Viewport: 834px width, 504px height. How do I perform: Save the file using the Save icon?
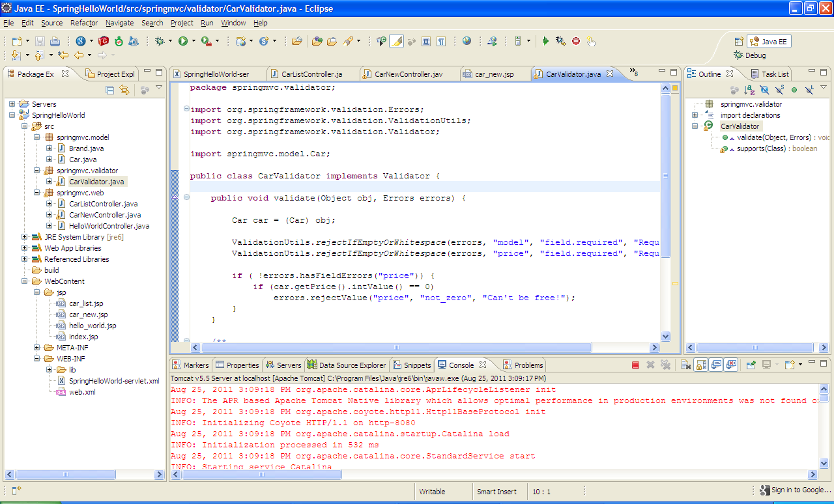point(39,40)
